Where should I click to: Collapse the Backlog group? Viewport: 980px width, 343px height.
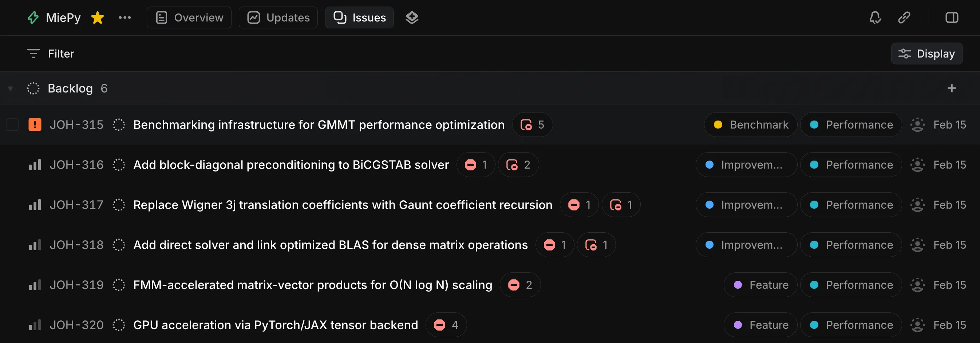(11, 88)
